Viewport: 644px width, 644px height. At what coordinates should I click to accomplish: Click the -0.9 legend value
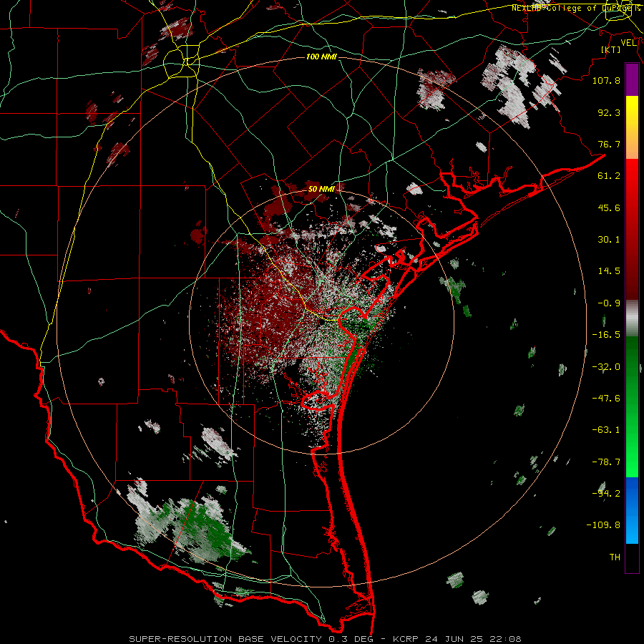(609, 303)
